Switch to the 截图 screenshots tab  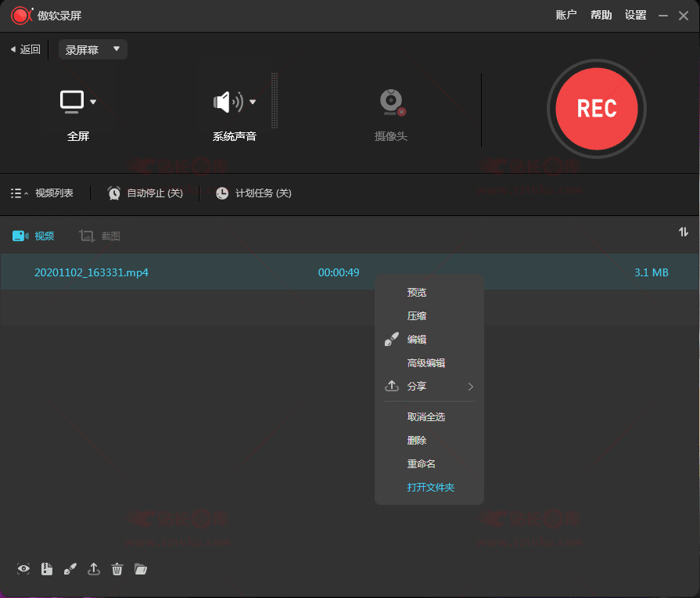click(x=100, y=236)
